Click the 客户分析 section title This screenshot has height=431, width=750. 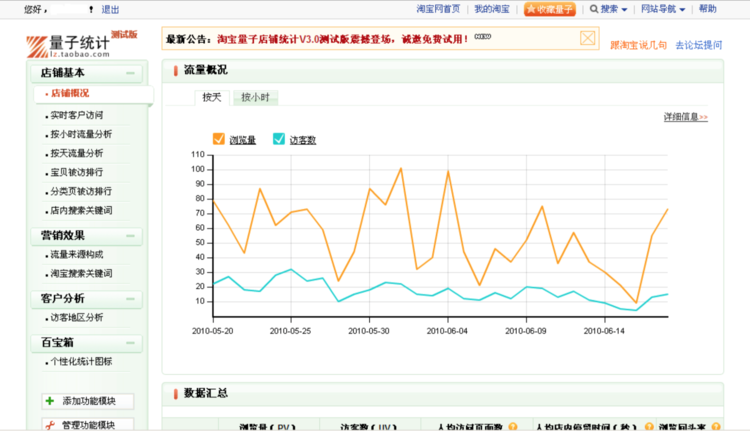click(x=63, y=298)
